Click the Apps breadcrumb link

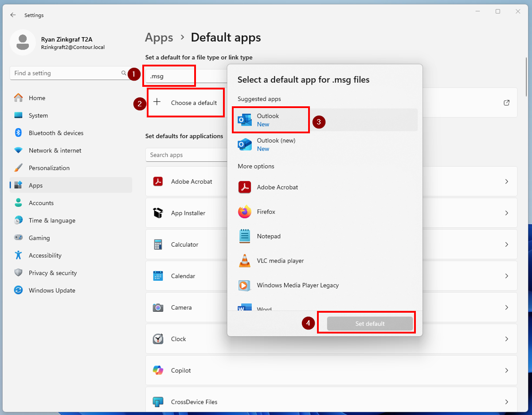tap(159, 38)
